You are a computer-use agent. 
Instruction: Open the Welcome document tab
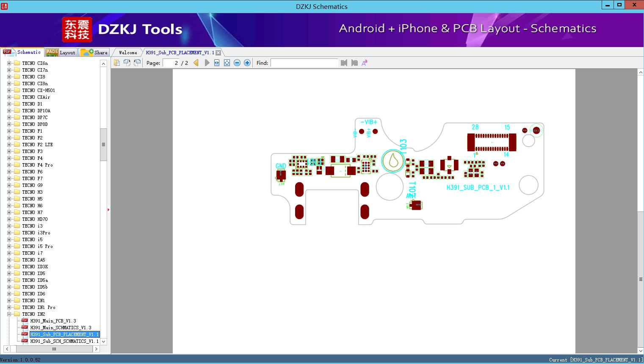(x=128, y=53)
